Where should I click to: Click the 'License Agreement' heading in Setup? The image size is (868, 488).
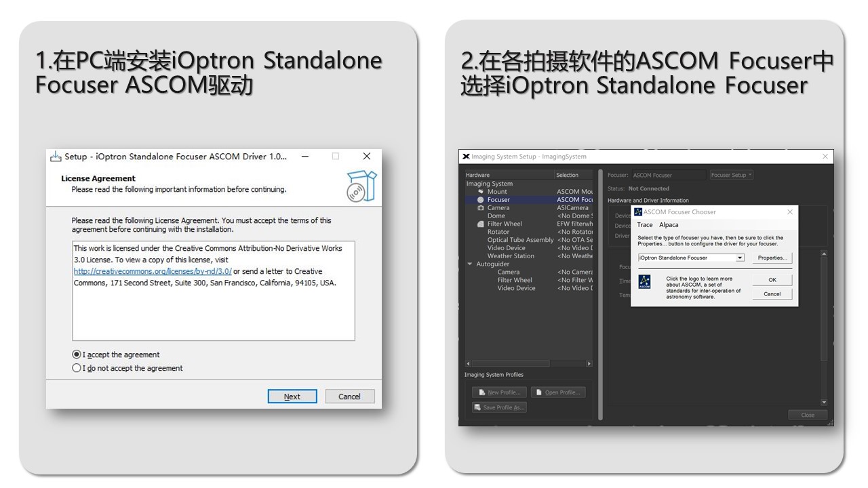[x=98, y=178]
